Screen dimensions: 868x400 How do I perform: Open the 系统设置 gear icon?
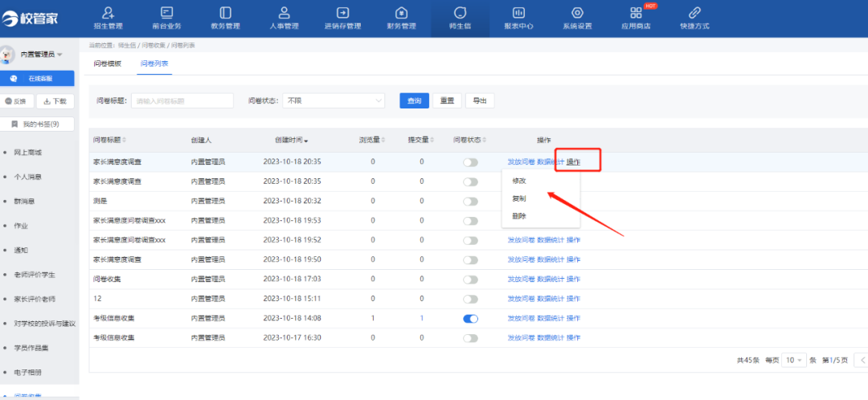577,13
